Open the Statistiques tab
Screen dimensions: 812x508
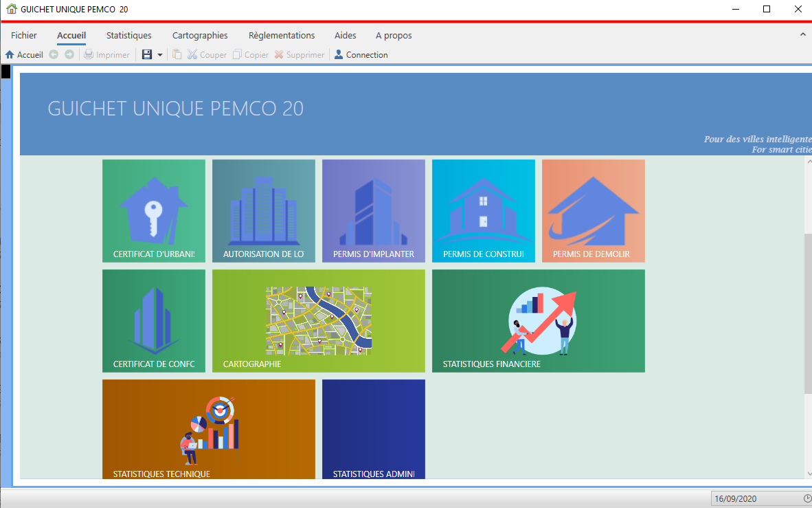tap(129, 35)
